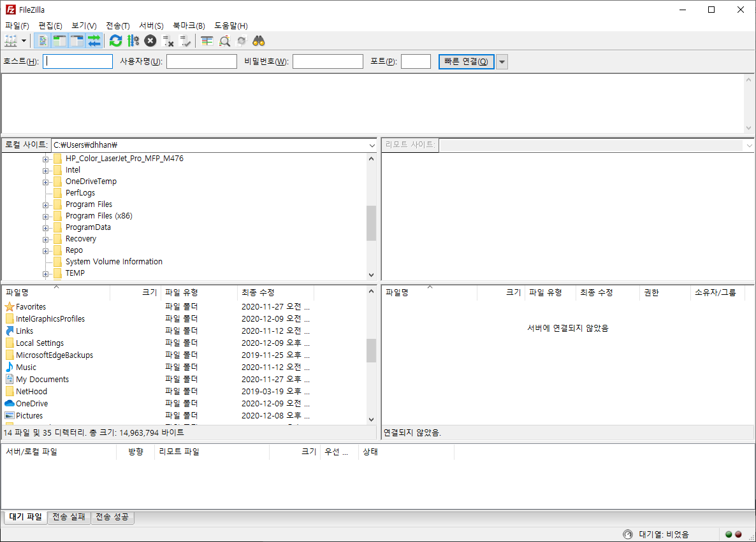Focus the 비밀번호 password field
The height and width of the screenshot is (542, 756).
coord(328,61)
